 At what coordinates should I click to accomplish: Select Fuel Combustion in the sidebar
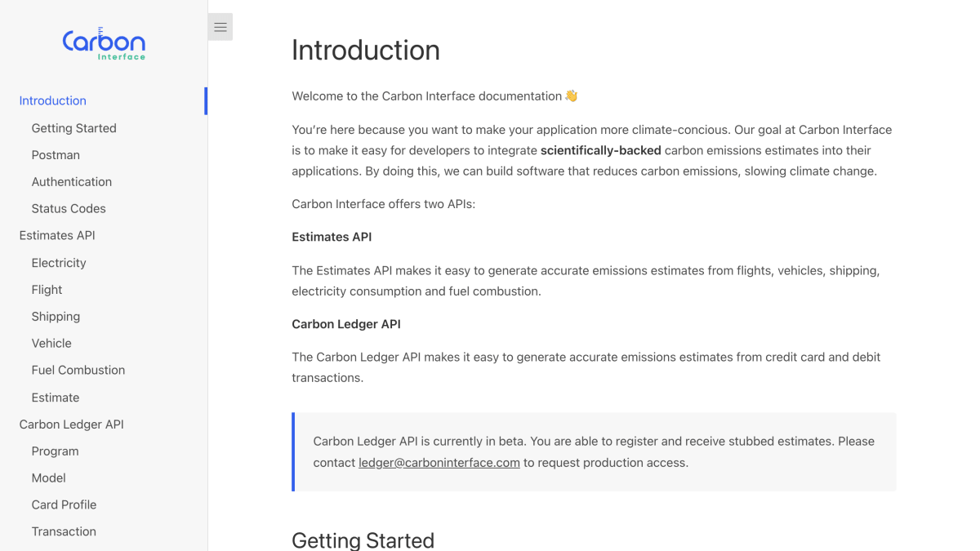point(78,370)
